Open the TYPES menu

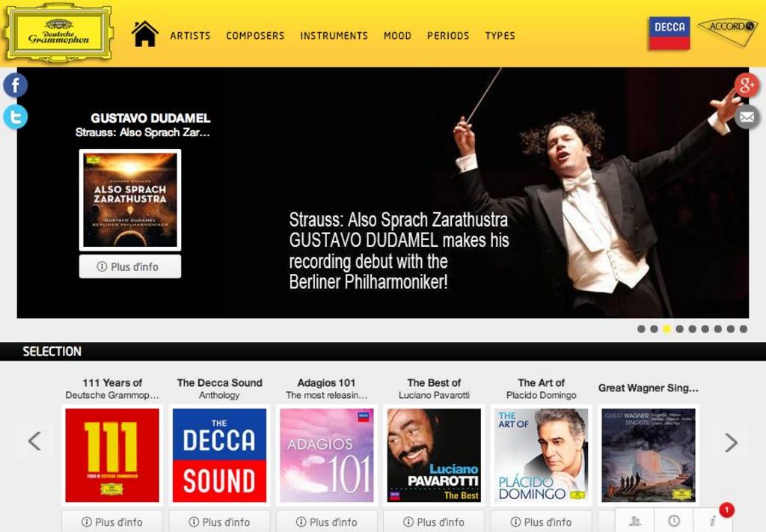tap(500, 36)
